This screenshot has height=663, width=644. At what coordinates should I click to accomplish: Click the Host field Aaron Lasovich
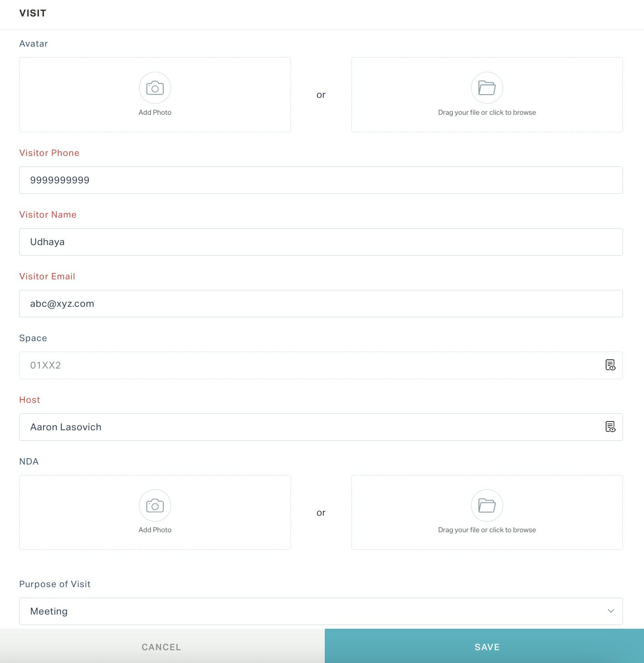point(321,427)
